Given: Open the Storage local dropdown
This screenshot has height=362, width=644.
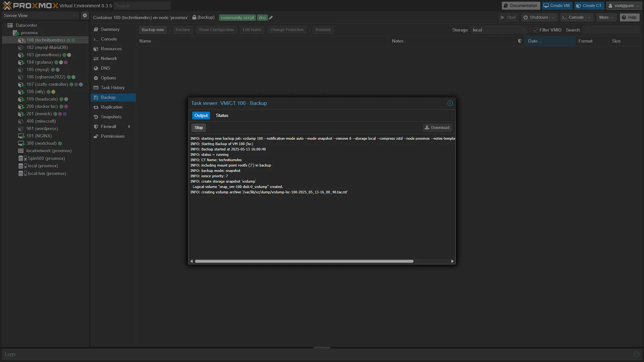Looking at the screenshot, I should [x=523, y=30].
